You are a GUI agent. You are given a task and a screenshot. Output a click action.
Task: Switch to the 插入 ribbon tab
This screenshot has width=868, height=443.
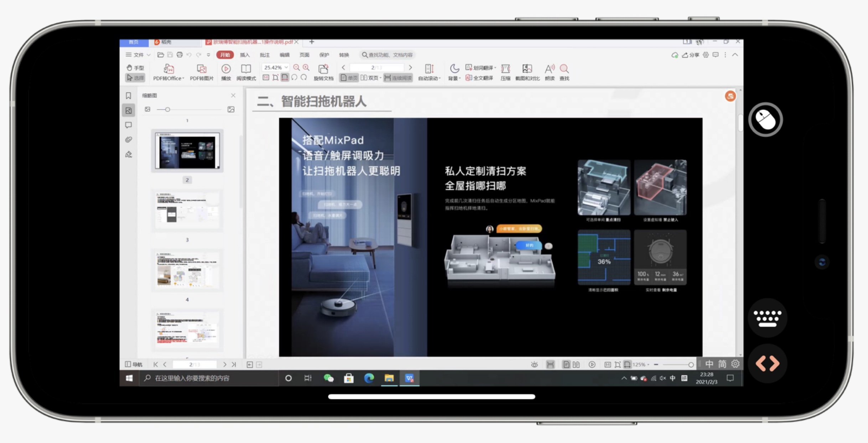click(245, 55)
